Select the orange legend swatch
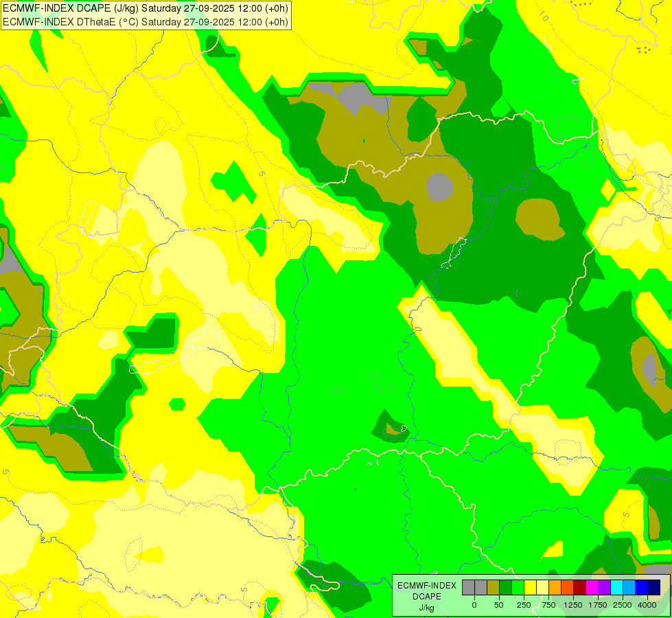 (x=555, y=588)
